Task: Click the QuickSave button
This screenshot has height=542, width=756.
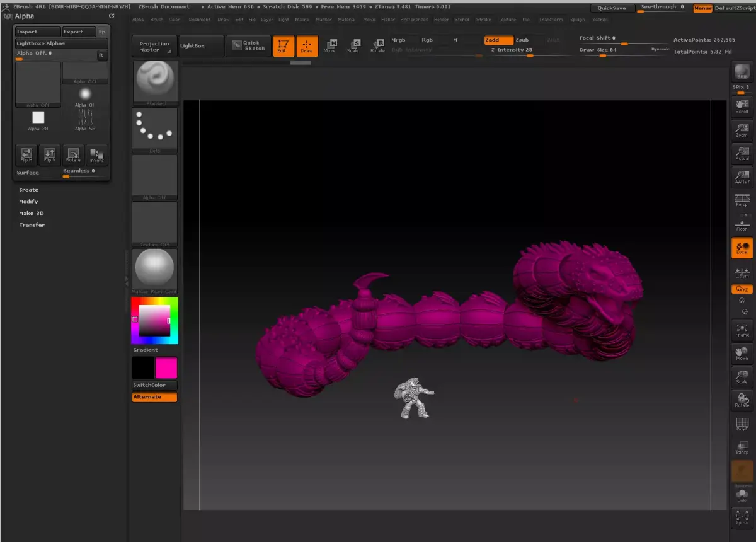Action: (612, 8)
